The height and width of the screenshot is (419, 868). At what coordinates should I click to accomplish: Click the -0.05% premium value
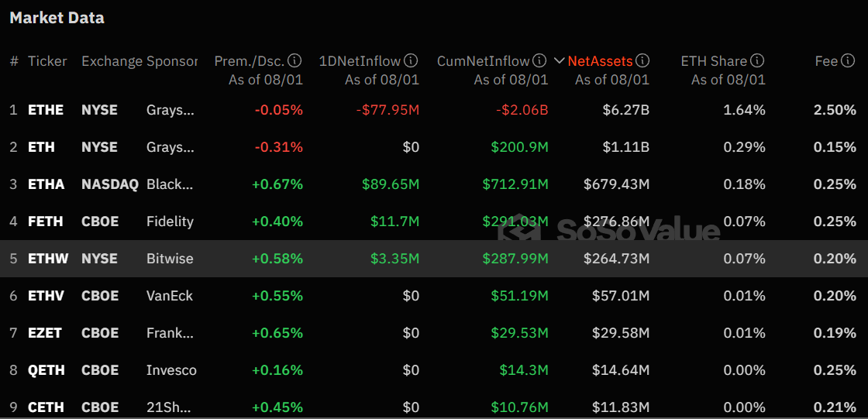pyautogui.click(x=279, y=110)
